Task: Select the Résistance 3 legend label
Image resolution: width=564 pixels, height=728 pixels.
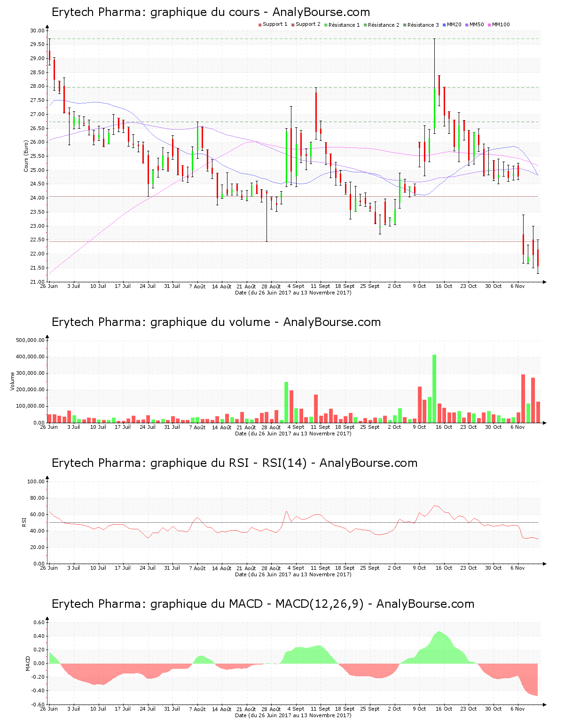Action: [x=423, y=25]
